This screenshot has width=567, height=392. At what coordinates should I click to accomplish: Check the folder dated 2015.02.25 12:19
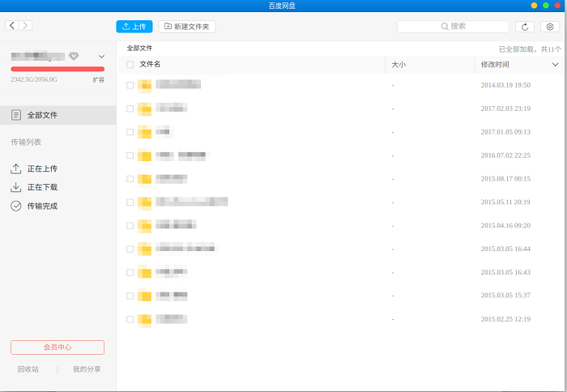pyautogui.click(x=130, y=319)
